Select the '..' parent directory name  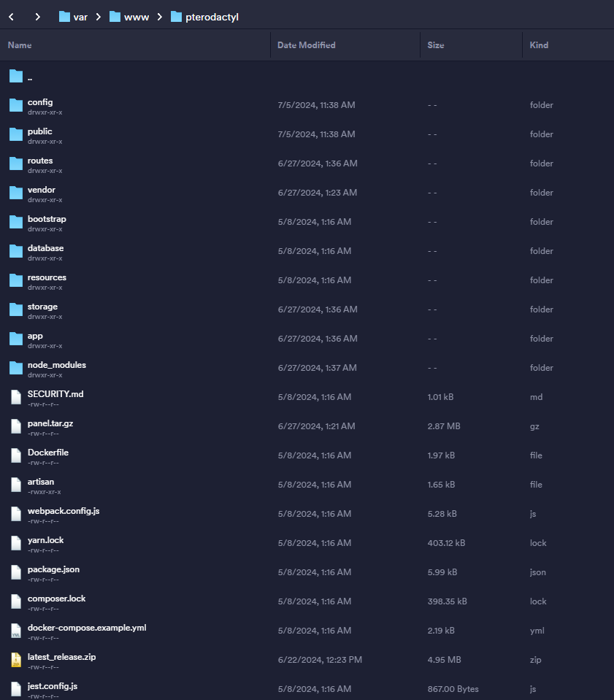(30, 78)
